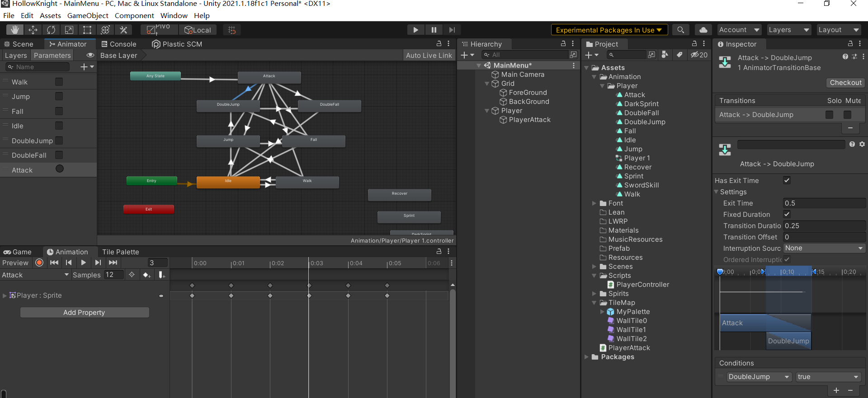Go to next keyframe in Animation window
The height and width of the screenshot is (398, 868).
pos(98,262)
